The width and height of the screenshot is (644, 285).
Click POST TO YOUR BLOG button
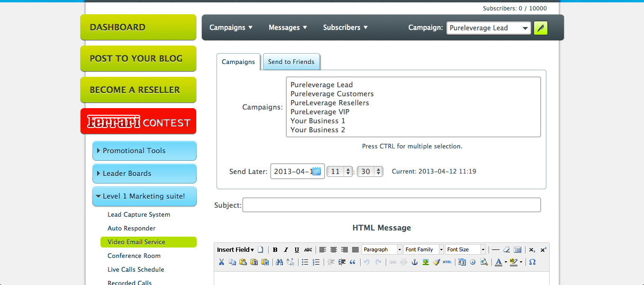138,59
